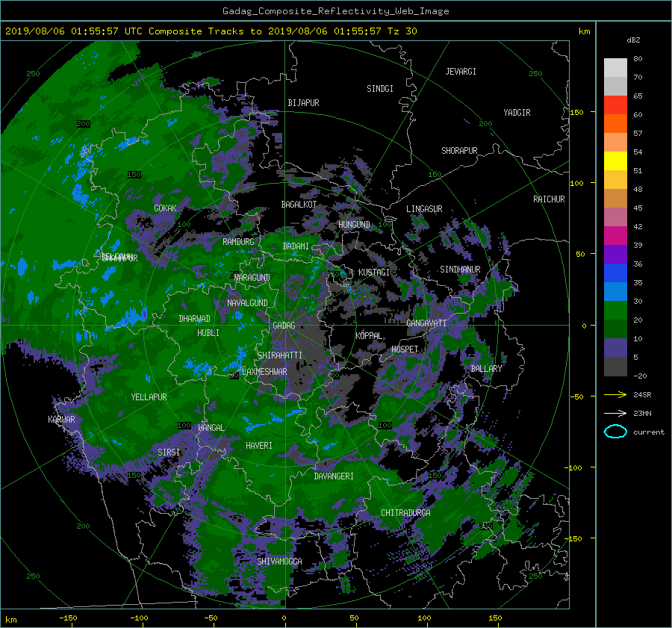Screen dimensions: 672x628
Task: Click the BALLARY city label
Action: (486, 369)
